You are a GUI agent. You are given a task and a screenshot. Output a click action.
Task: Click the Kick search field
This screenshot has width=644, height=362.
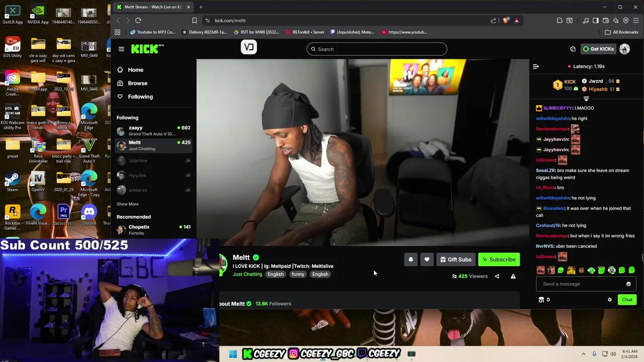pyautogui.click(x=377, y=49)
